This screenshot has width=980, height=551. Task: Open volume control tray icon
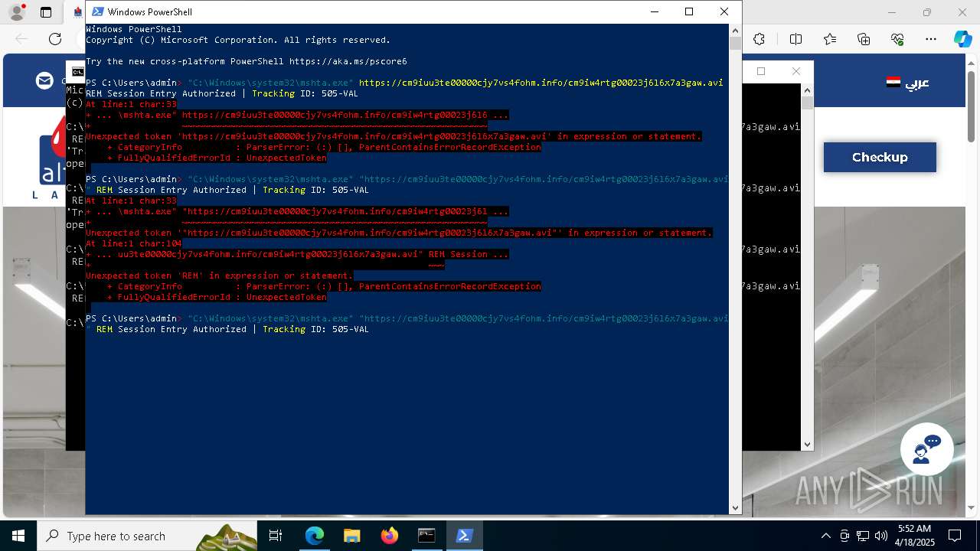(880, 536)
